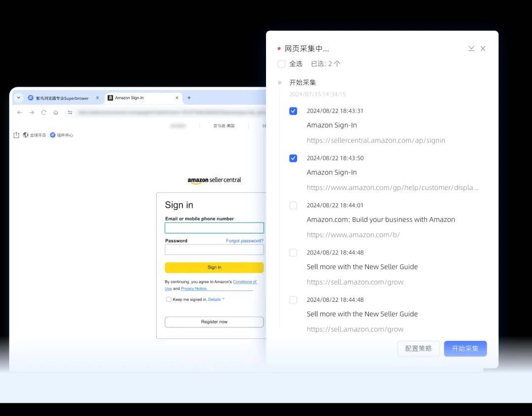The height and width of the screenshot is (416, 532).
Task: Click the 配置策略 button
Action: coord(418,349)
